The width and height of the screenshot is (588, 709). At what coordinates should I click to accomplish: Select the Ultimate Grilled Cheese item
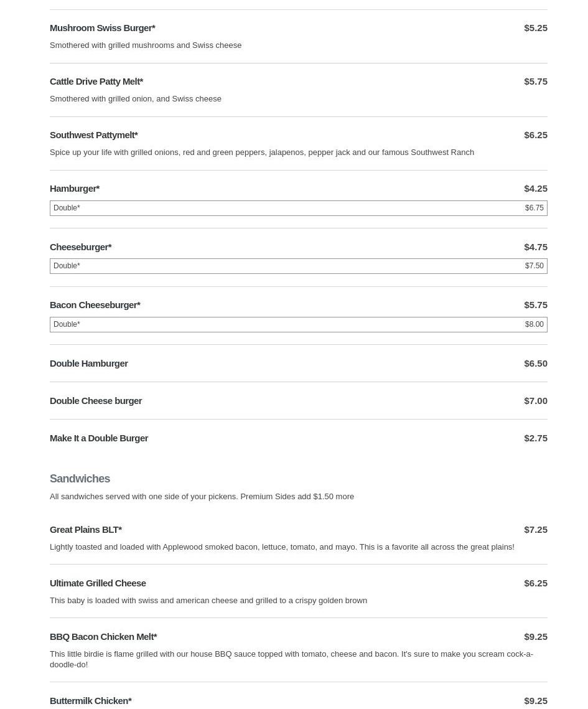[98, 583]
